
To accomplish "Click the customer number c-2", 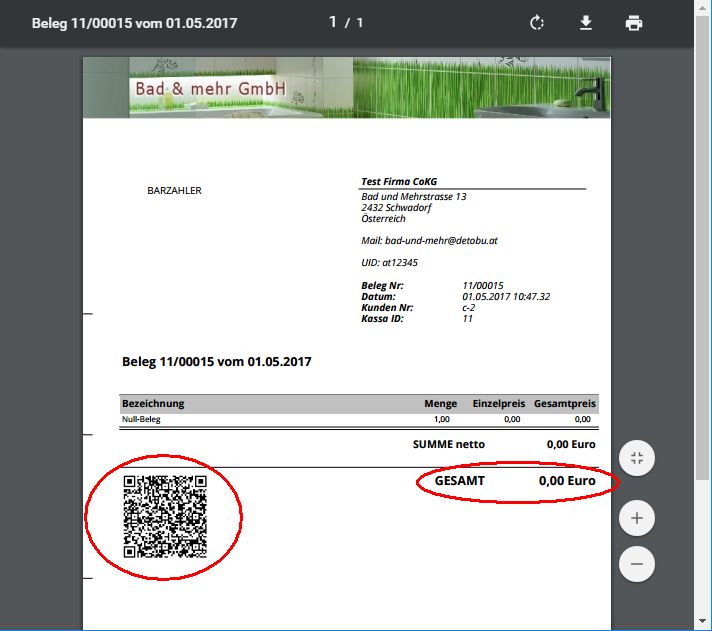I will 469,307.
